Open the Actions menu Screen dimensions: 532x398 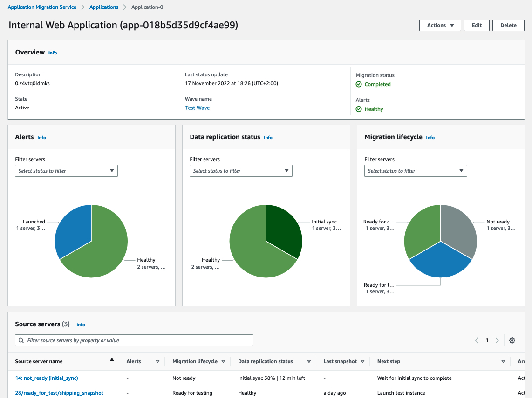[440, 25]
